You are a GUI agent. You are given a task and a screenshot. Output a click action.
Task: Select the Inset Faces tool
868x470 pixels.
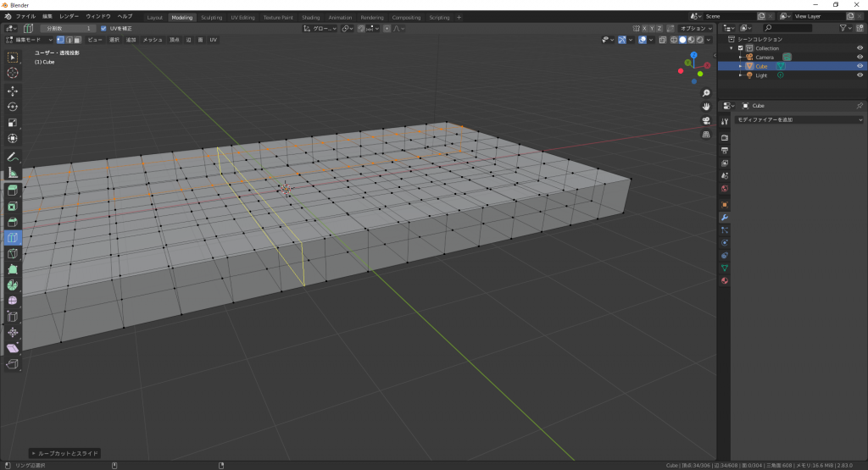click(x=12, y=207)
